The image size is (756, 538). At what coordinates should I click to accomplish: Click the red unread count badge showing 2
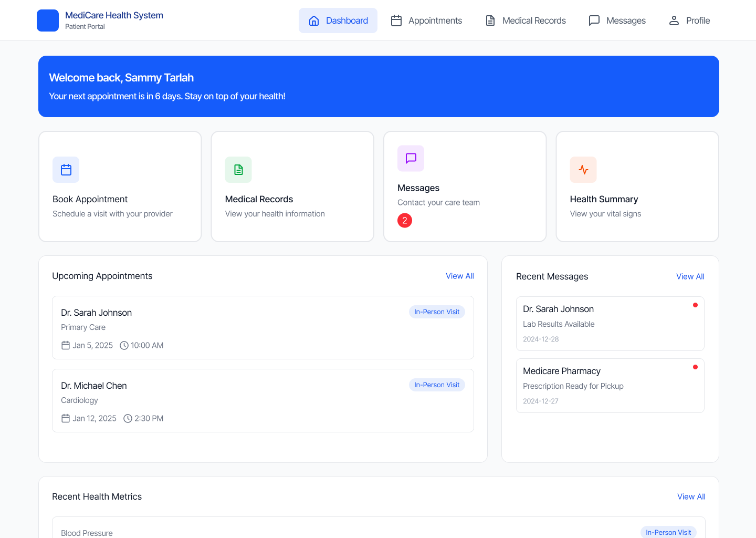point(405,221)
